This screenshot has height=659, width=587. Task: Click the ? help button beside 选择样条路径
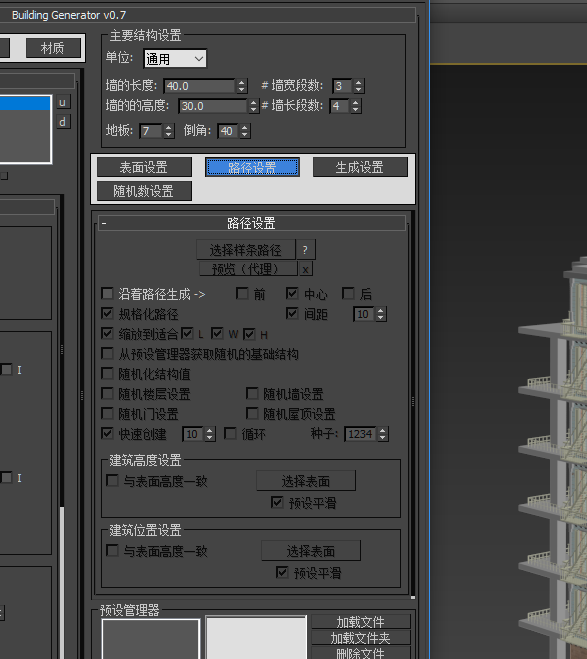[x=305, y=250]
